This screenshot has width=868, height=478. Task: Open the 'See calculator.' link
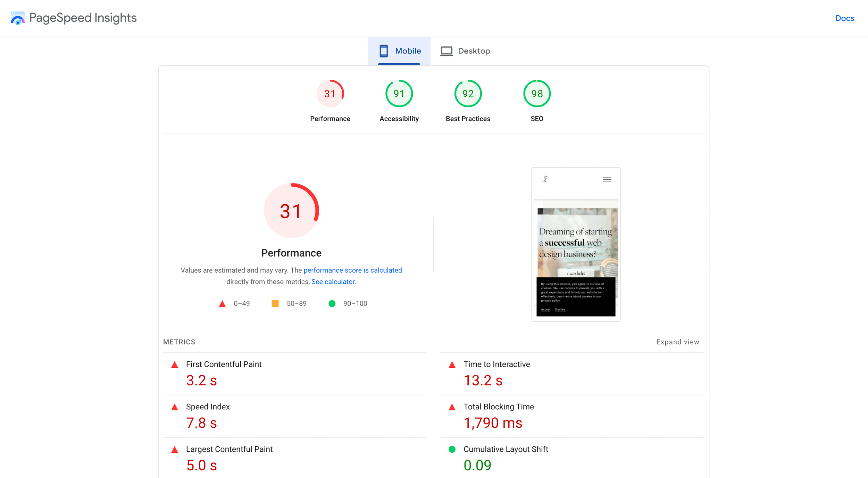pyautogui.click(x=333, y=282)
